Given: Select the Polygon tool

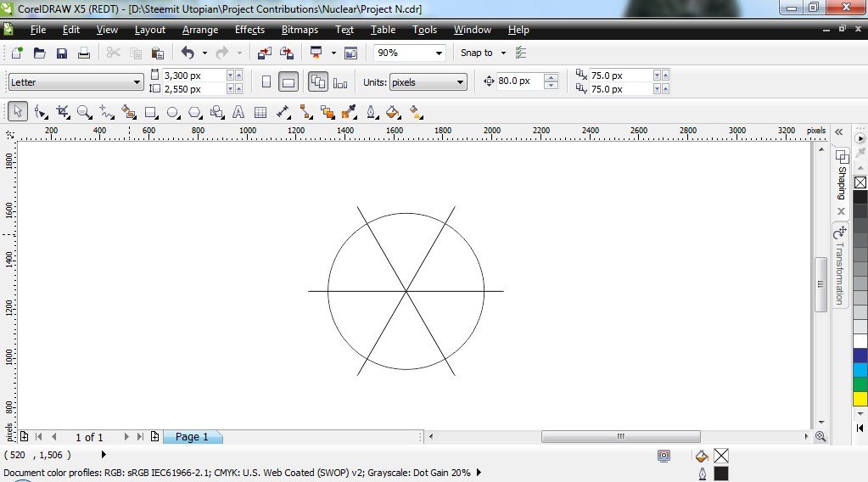Looking at the screenshot, I should point(195,112).
